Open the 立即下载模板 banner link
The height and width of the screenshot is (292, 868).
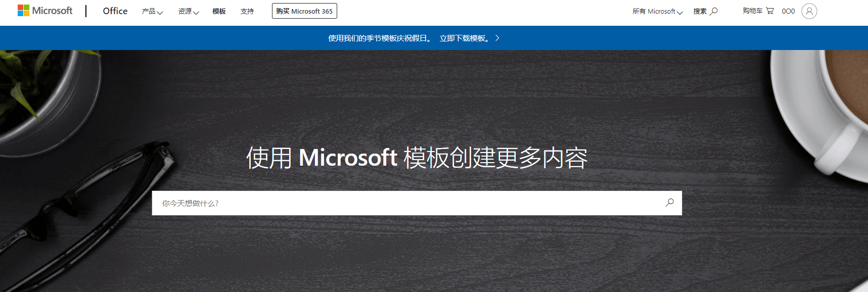tap(466, 38)
